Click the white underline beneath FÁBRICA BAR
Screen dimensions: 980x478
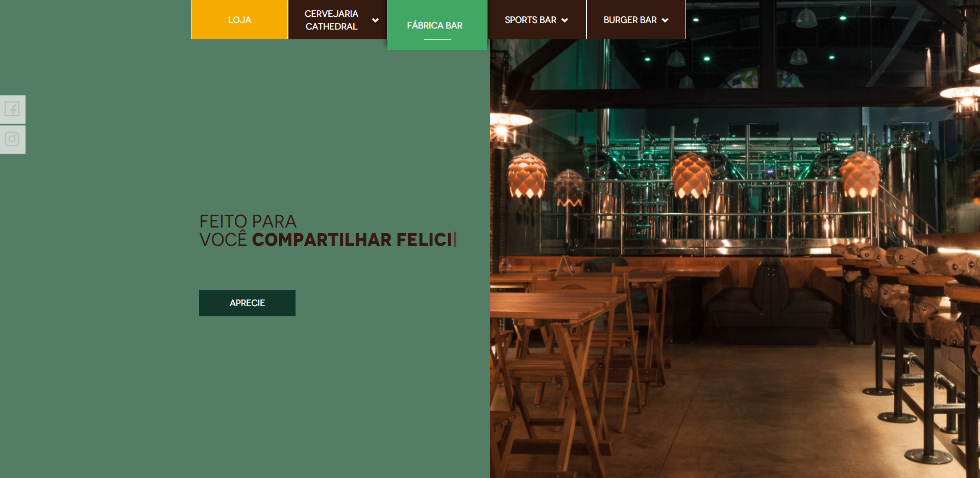(437, 39)
